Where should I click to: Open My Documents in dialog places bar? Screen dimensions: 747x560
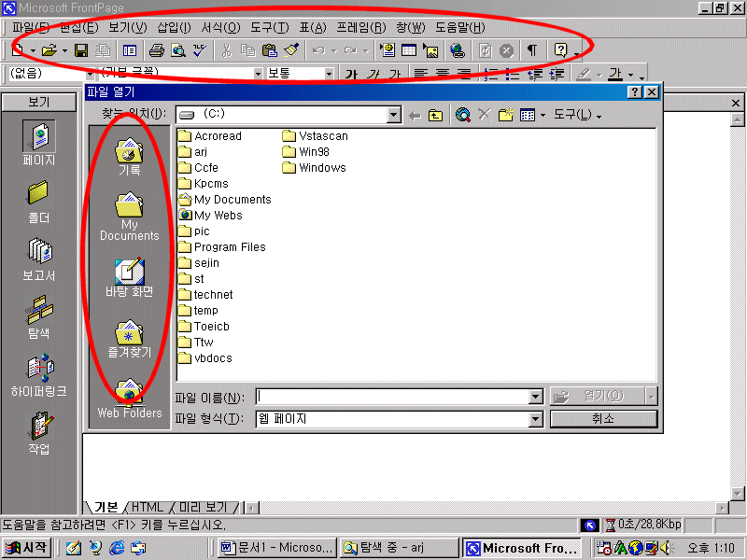click(x=129, y=217)
